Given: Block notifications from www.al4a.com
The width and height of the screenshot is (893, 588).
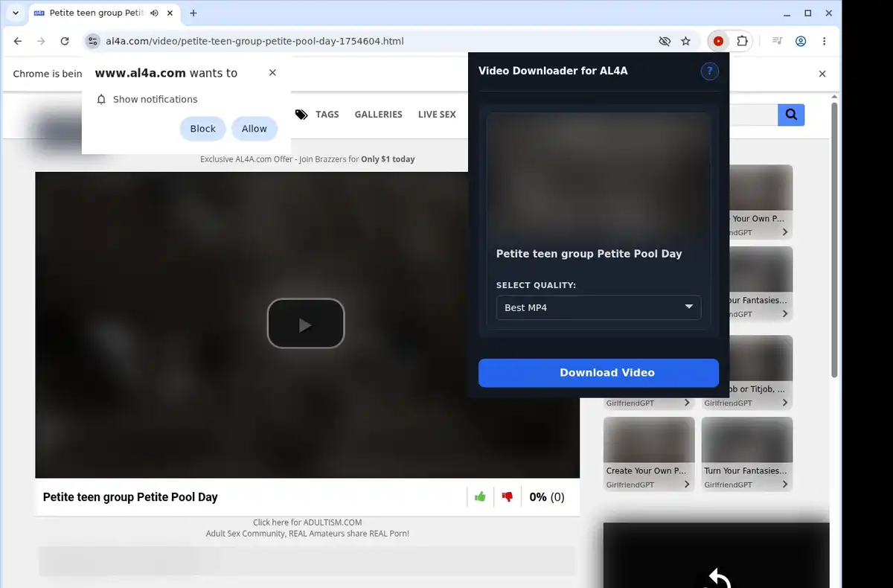Looking at the screenshot, I should pyautogui.click(x=202, y=129).
